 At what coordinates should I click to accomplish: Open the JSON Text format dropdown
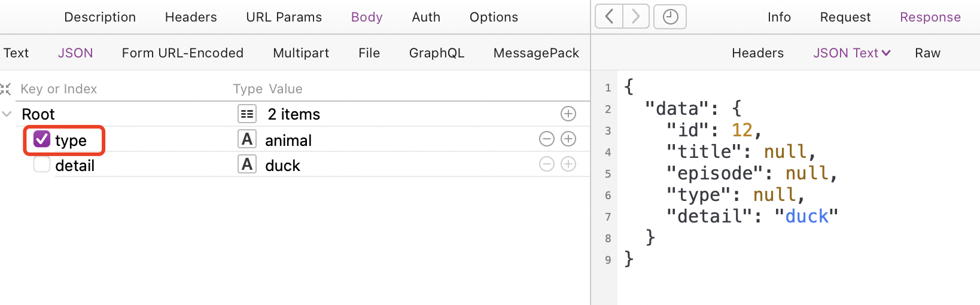pyautogui.click(x=852, y=53)
